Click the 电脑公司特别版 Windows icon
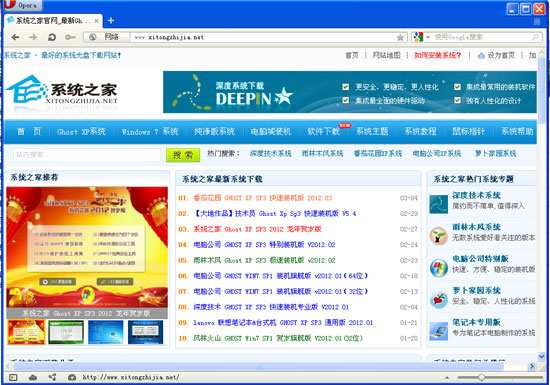 438,268
